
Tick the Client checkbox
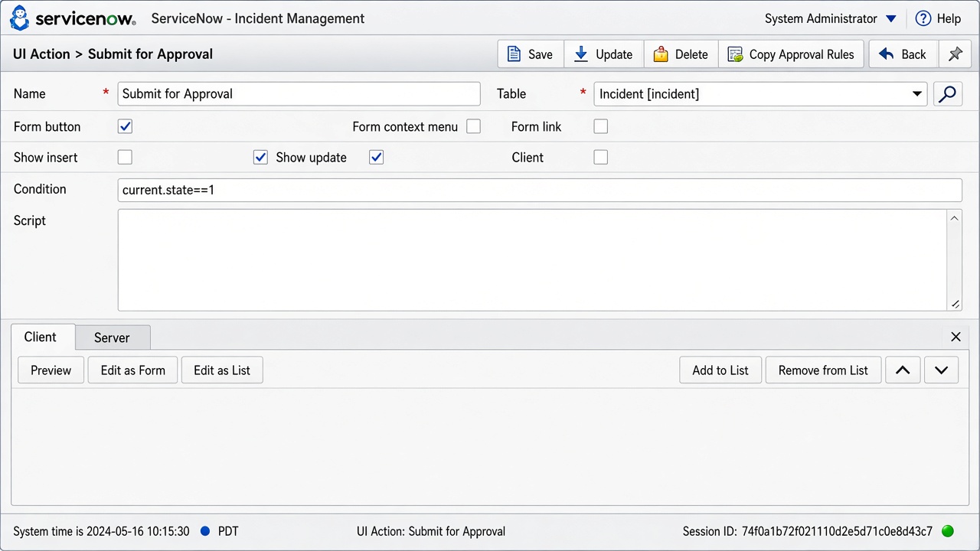[601, 157]
